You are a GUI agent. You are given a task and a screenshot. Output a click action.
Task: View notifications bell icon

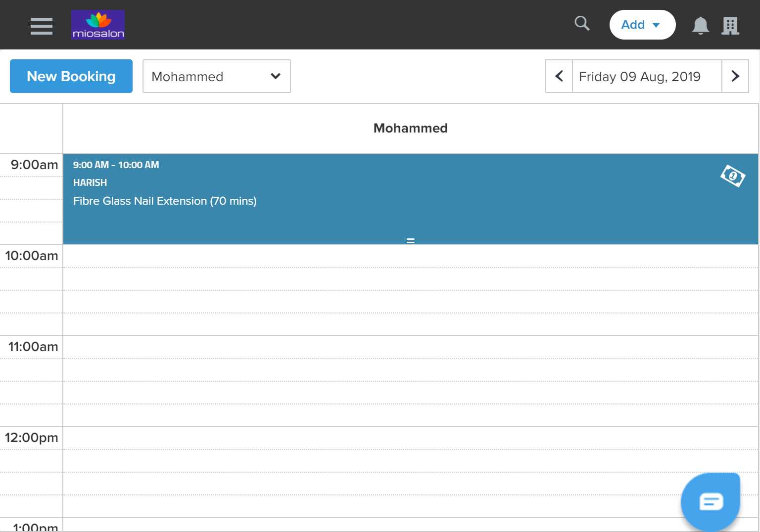click(x=700, y=25)
